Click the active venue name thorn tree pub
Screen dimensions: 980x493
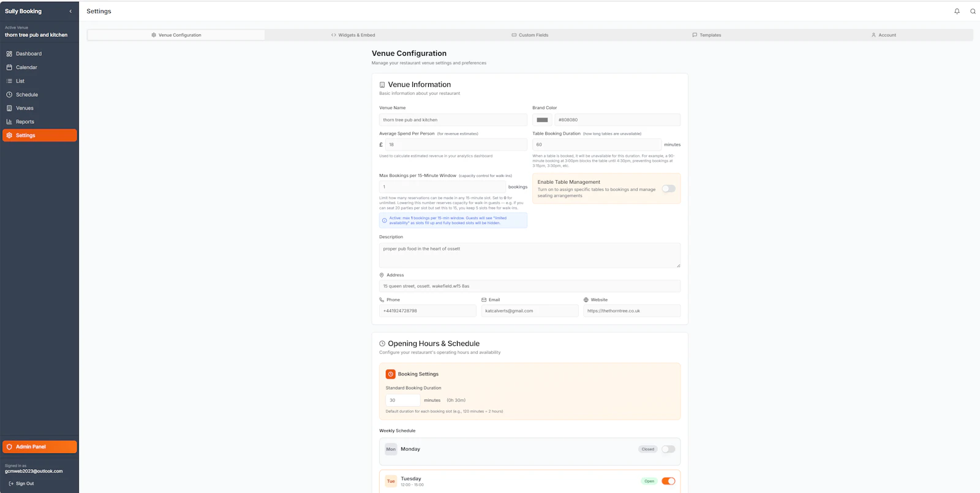[x=36, y=35]
